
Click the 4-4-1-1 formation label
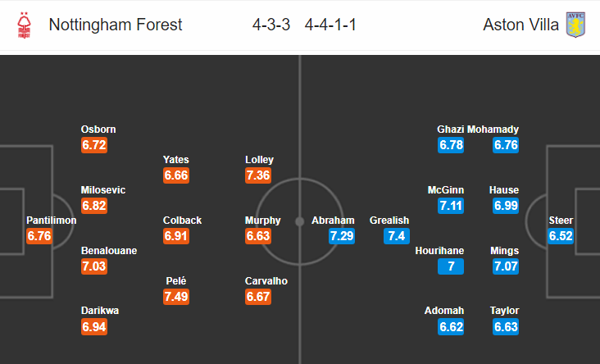(x=330, y=25)
